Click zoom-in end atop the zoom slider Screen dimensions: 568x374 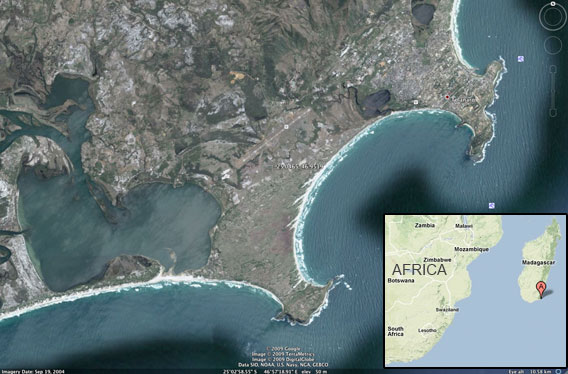[x=553, y=68]
